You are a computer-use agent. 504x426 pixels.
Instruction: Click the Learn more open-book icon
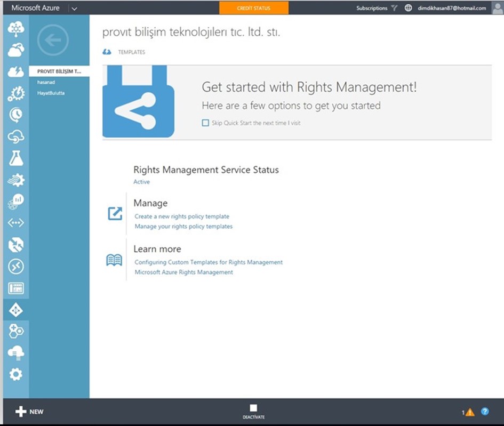(x=114, y=260)
